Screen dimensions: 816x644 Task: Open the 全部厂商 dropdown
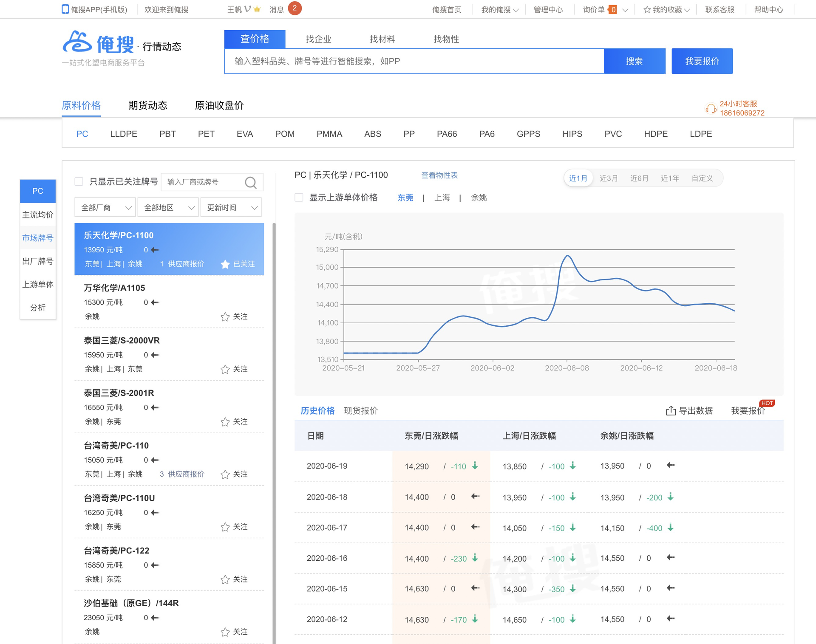[105, 208]
